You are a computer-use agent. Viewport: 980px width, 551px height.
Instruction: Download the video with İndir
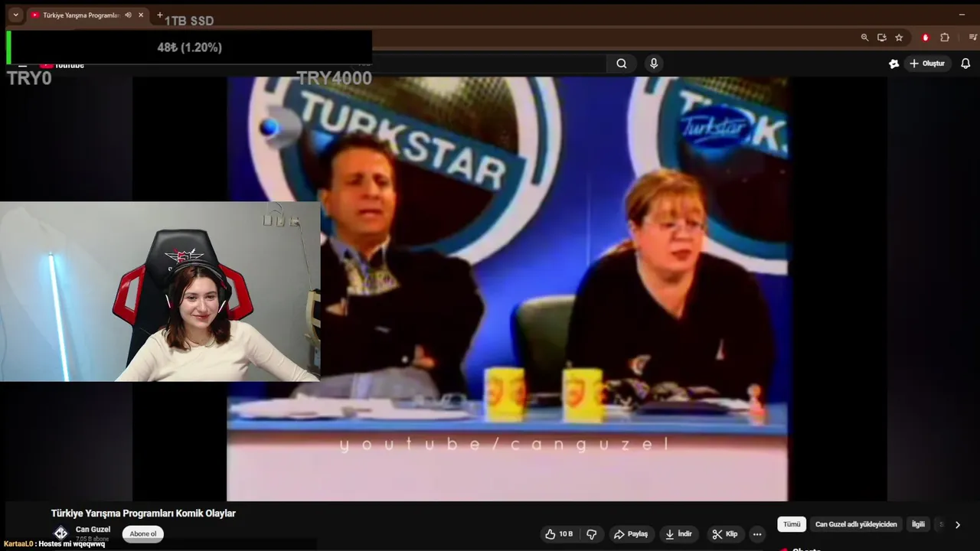[678, 534]
